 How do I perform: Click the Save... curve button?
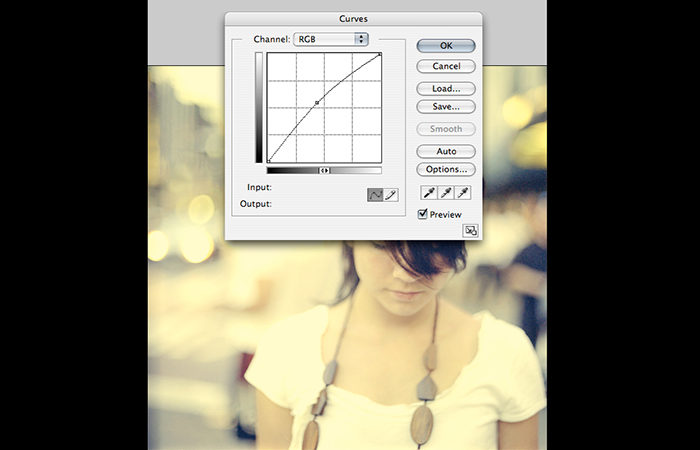pyautogui.click(x=446, y=107)
